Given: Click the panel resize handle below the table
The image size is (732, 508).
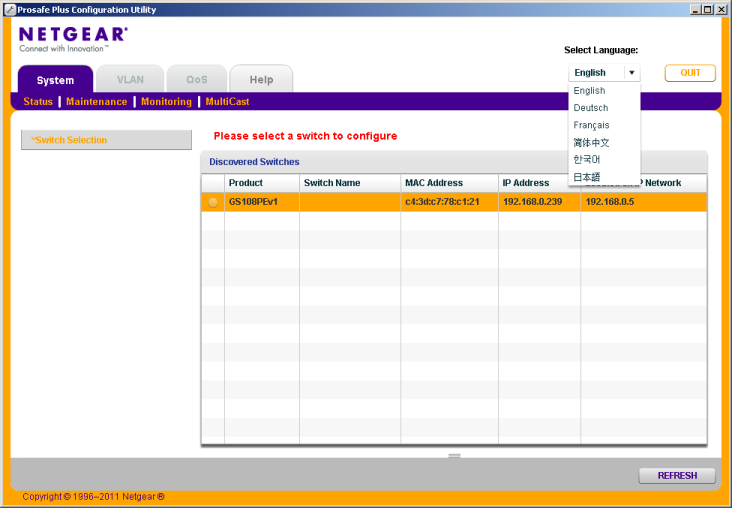Looking at the screenshot, I should pos(454,456).
